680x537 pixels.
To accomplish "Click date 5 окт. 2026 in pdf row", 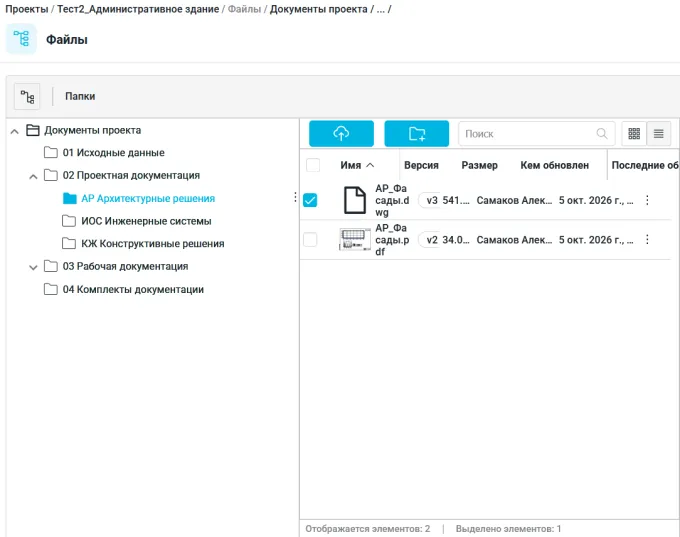I will coord(596,239).
